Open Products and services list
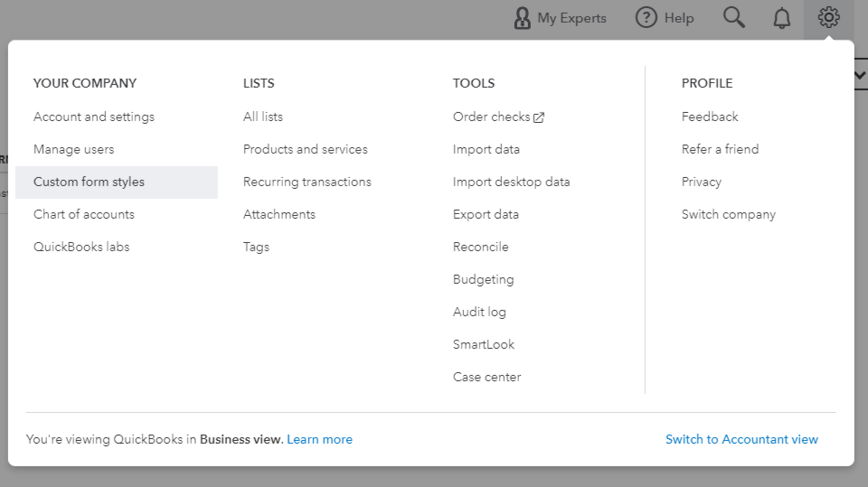Image resolution: width=868 pixels, height=487 pixels. click(306, 149)
